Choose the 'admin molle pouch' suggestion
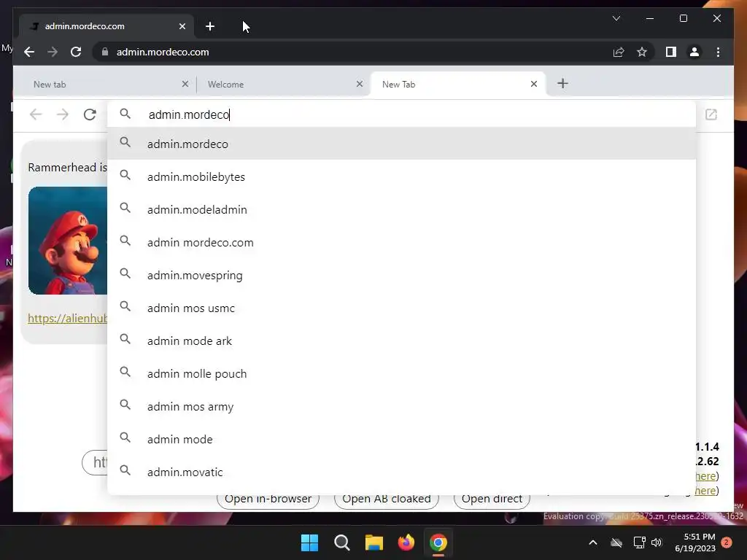 pos(401,374)
